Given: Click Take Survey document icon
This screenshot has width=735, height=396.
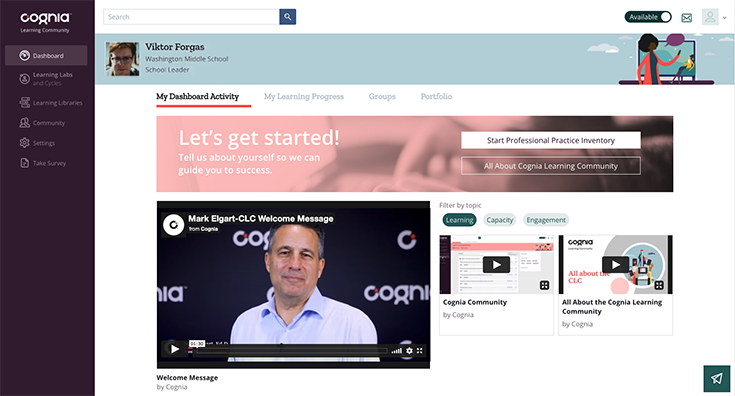Looking at the screenshot, I should point(24,163).
